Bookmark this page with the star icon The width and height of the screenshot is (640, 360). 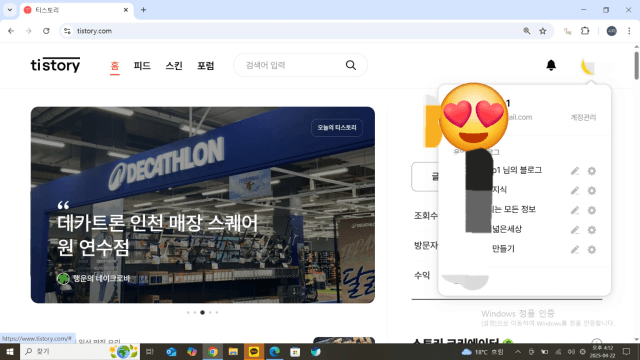click(x=543, y=31)
